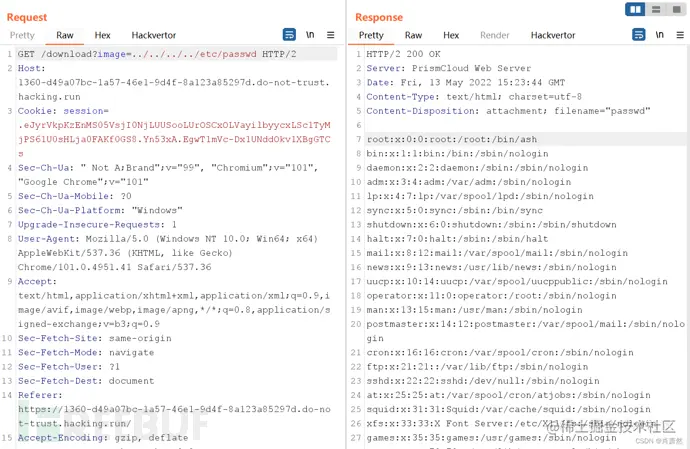Click the Date response header line
This screenshot has width=690, height=449.
click(x=466, y=82)
